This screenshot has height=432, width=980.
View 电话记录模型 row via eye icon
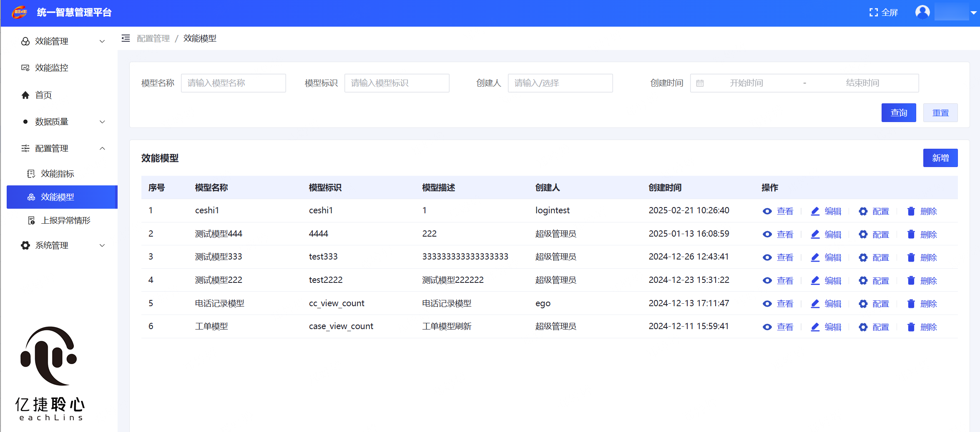tap(767, 304)
